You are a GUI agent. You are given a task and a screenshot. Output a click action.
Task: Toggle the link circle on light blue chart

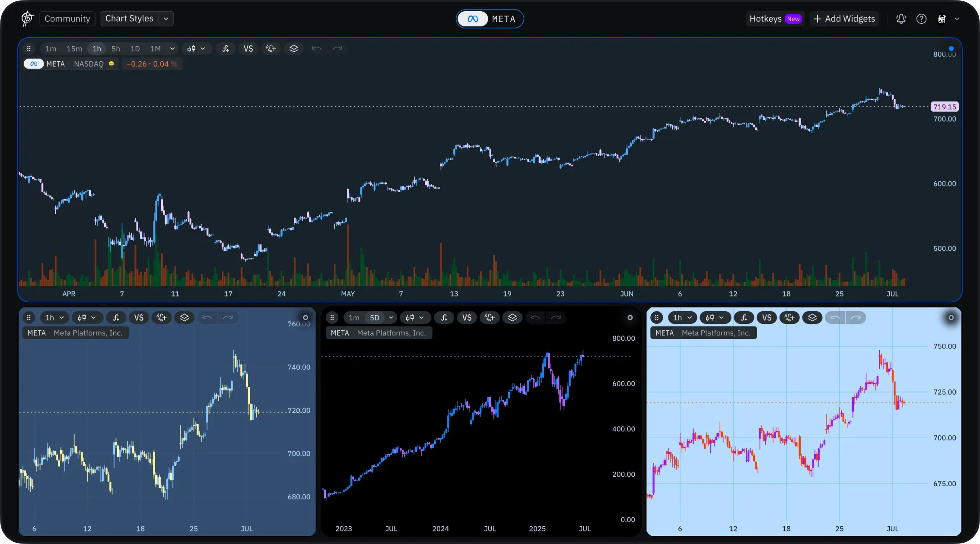coord(951,317)
